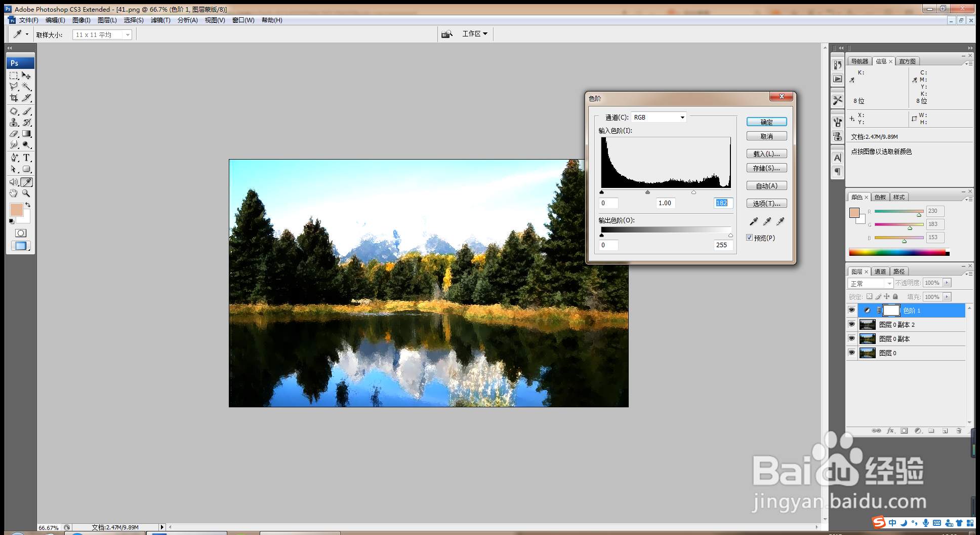Swap foreground and background colors
980x535 pixels.
point(28,205)
